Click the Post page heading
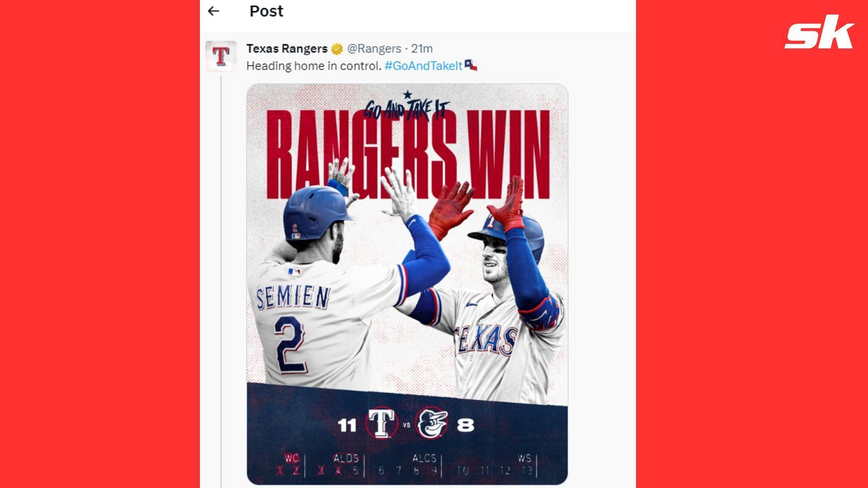Viewport: 868px width, 488px height. click(266, 11)
